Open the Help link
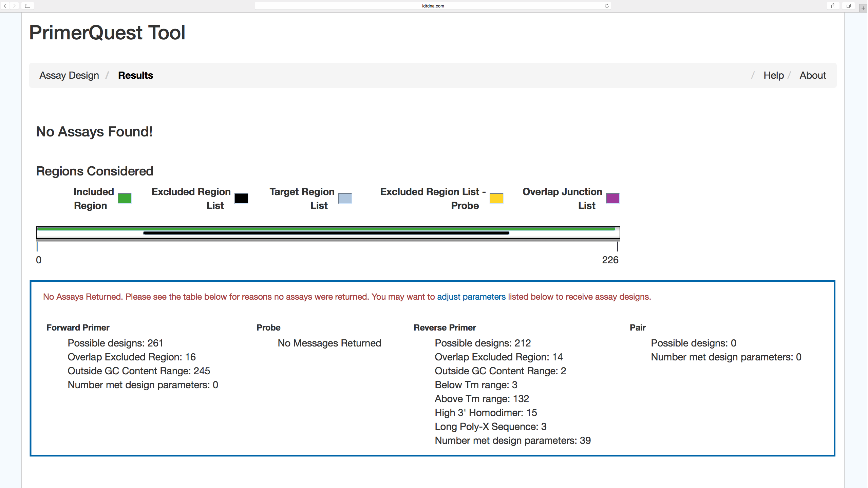 point(773,75)
